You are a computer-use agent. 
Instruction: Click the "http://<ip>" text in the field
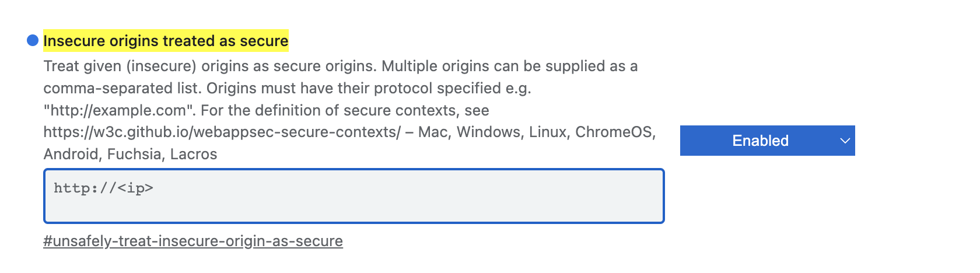click(103, 188)
